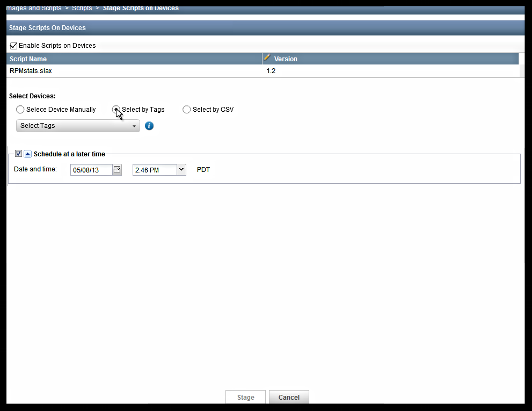The height and width of the screenshot is (411, 532).
Task: Toggle Enable Scripts on Devices checkbox
Action: (13, 46)
